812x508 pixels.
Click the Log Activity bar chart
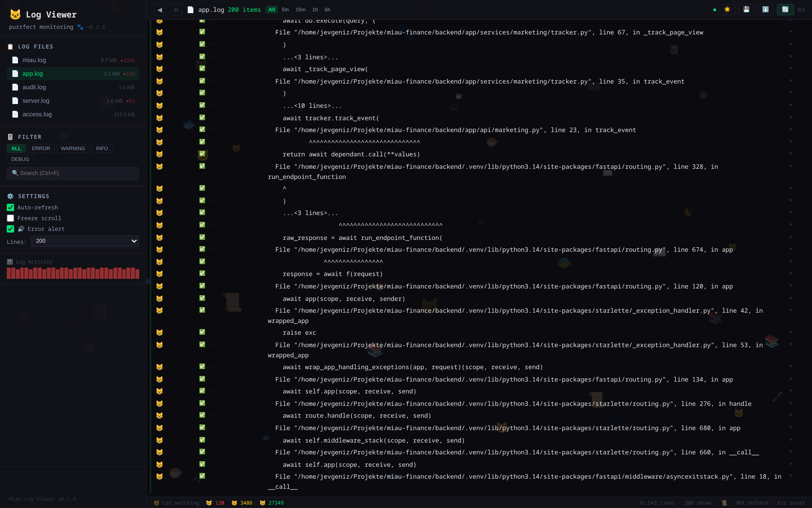73,273
